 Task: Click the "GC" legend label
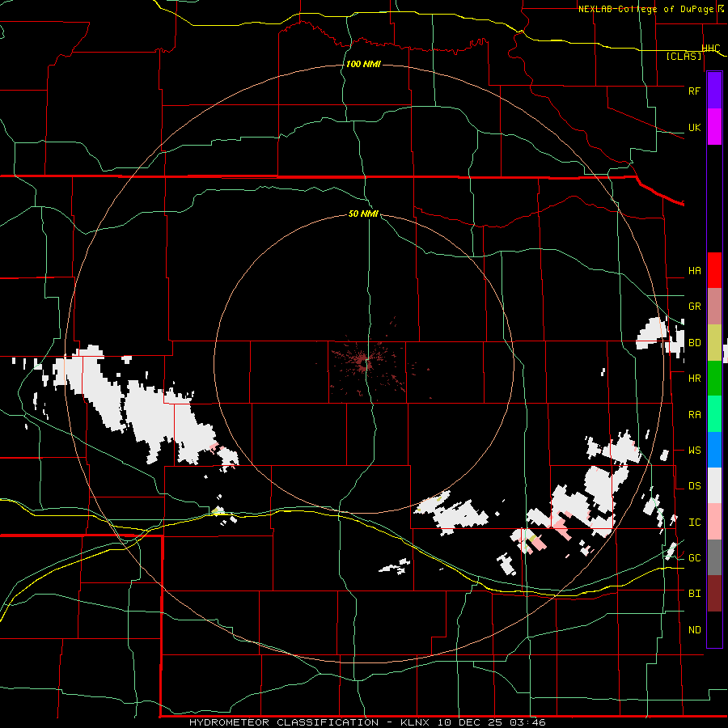(694, 558)
